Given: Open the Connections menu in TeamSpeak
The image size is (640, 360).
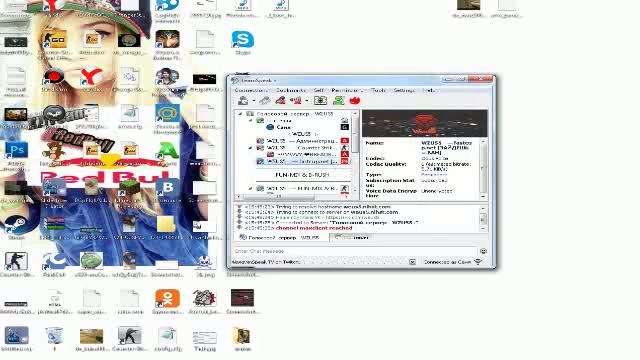Looking at the screenshot, I should click(250, 90).
